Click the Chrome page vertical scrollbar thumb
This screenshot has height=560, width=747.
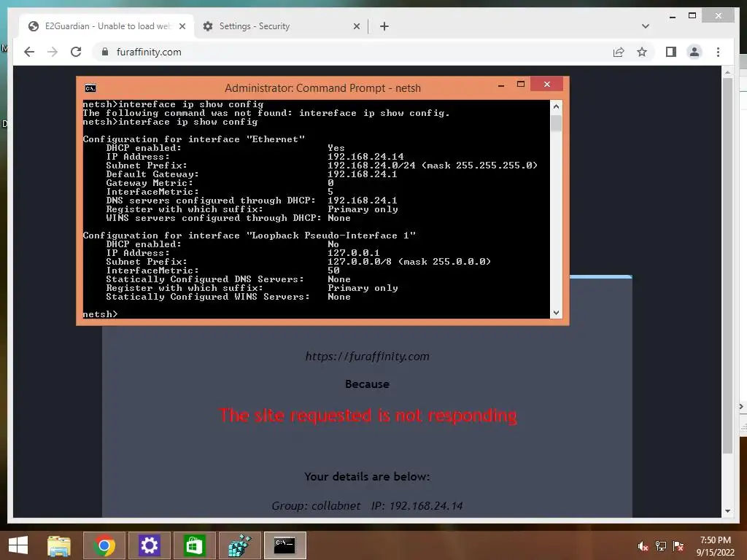[x=727, y=265]
